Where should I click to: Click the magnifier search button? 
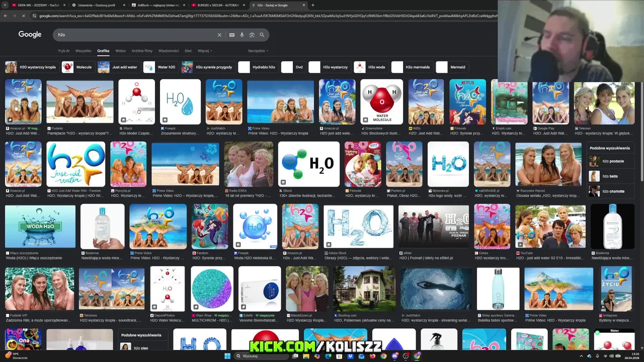click(262, 35)
